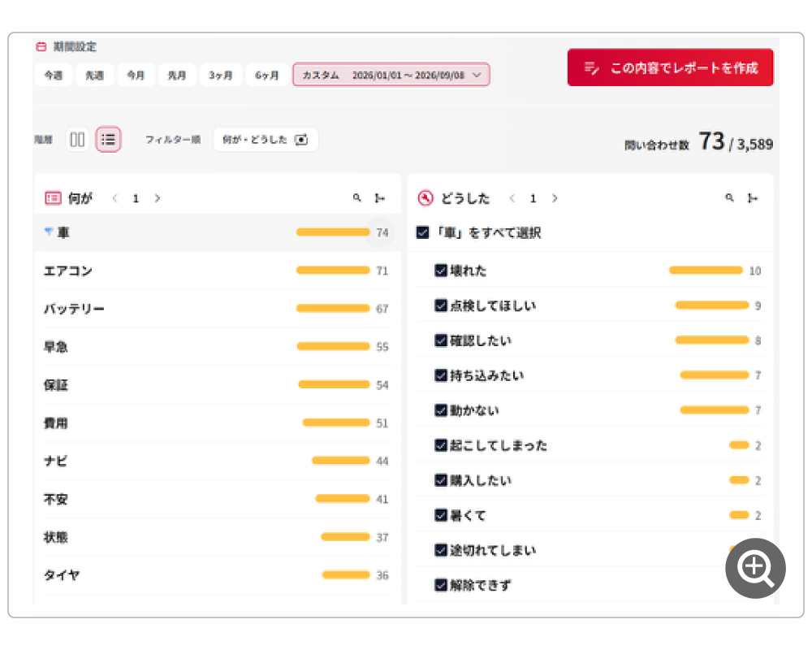
Task: Uncheck the 解除できず checkbox
Action: pyautogui.click(x=441, y=585)
